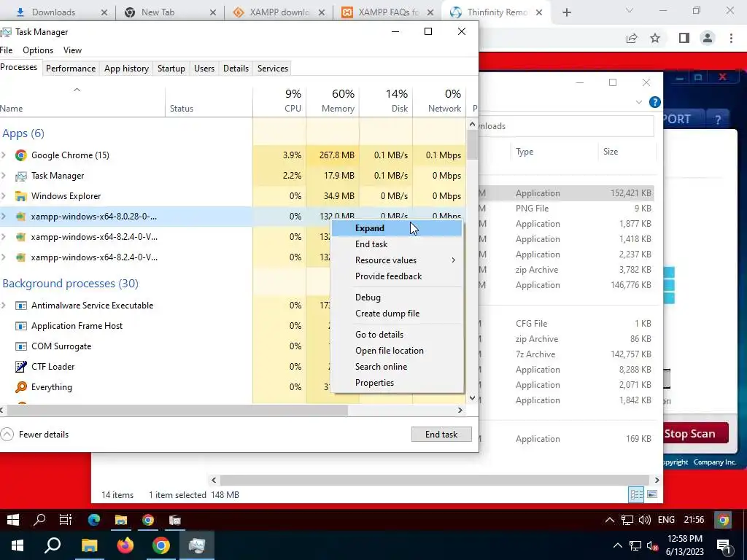Open Chrome from the outer taskbar
Image resolution: width=747 pixels, height=560 pixels.
(161, 545)
